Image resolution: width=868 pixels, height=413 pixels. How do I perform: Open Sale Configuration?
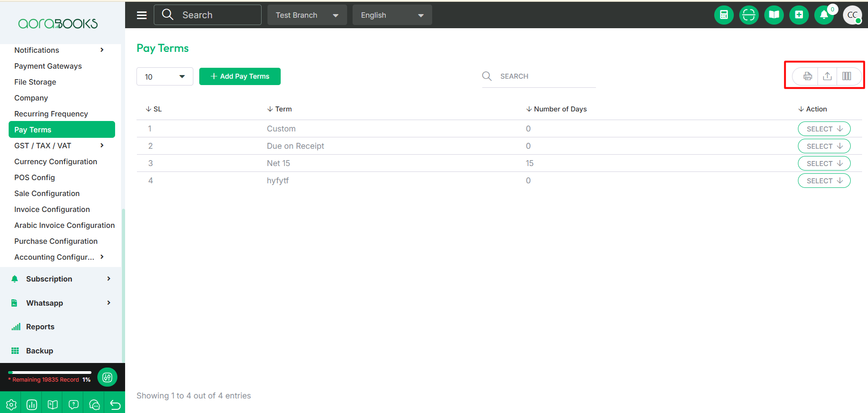(x=47, y=193)
